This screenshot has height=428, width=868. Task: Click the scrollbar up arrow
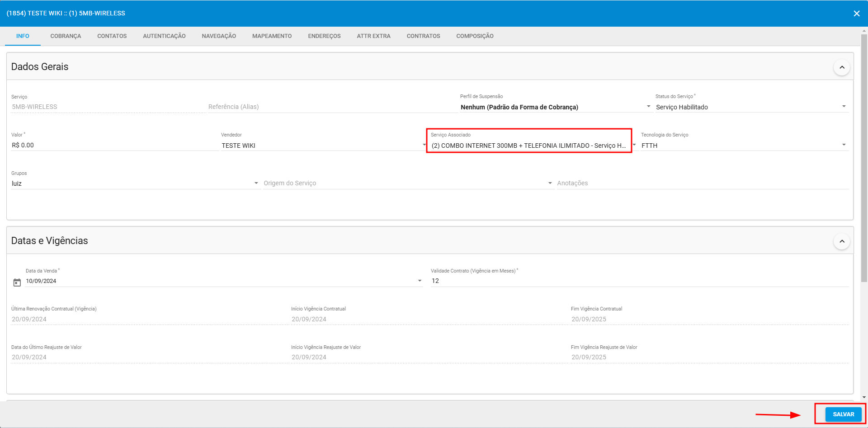pos(864,31)
